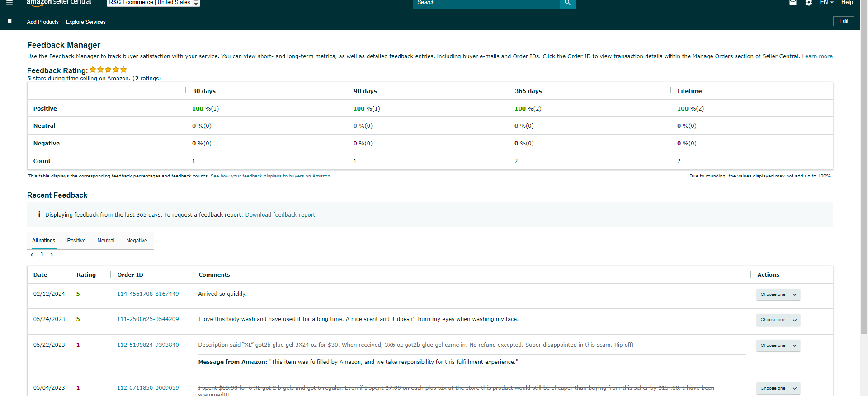Switch to the Negative tab
868x396 pixels.
[x=137, y=241]
